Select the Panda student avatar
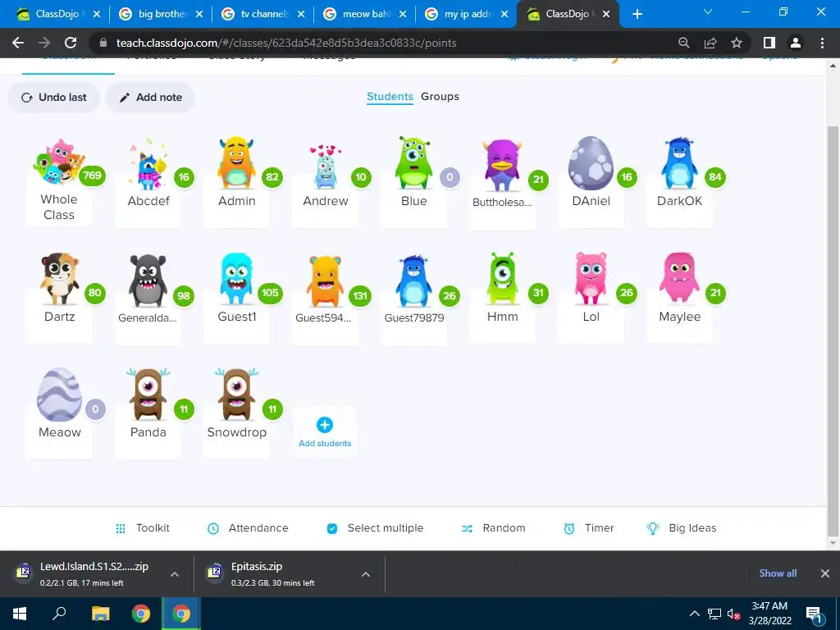 click(148, 395)
